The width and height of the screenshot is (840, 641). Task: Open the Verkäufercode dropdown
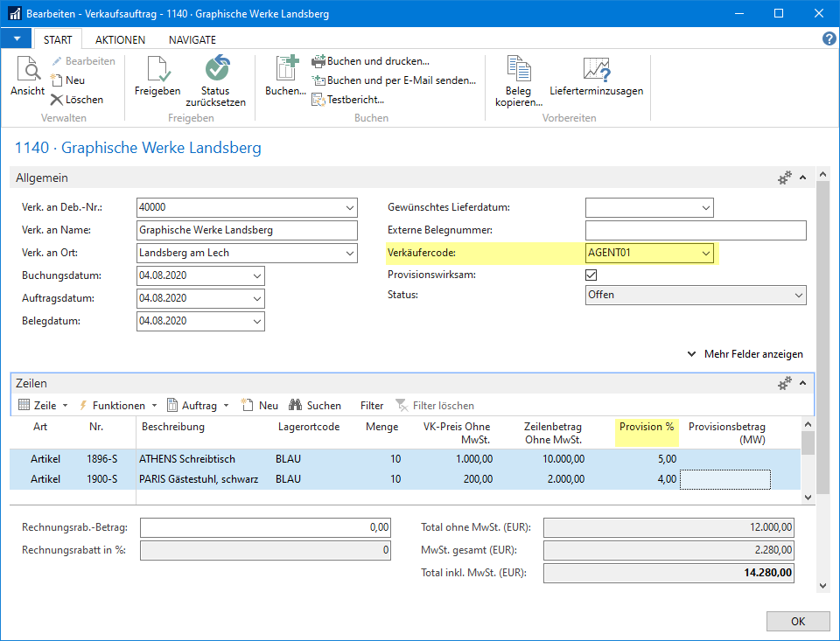705,254
